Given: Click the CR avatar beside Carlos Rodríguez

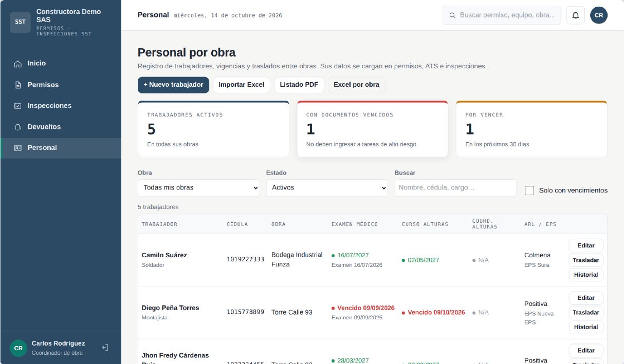Looking at the screenshot, I should click(19, 348).
